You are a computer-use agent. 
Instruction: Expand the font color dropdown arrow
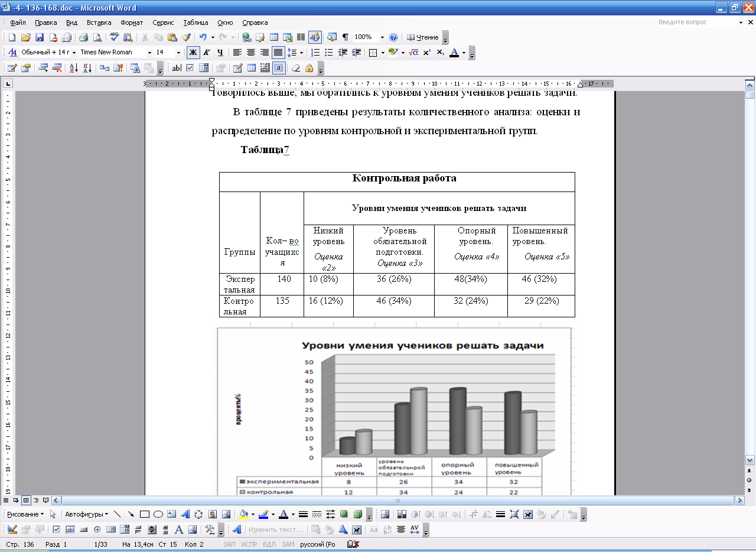tap(464, 53)
